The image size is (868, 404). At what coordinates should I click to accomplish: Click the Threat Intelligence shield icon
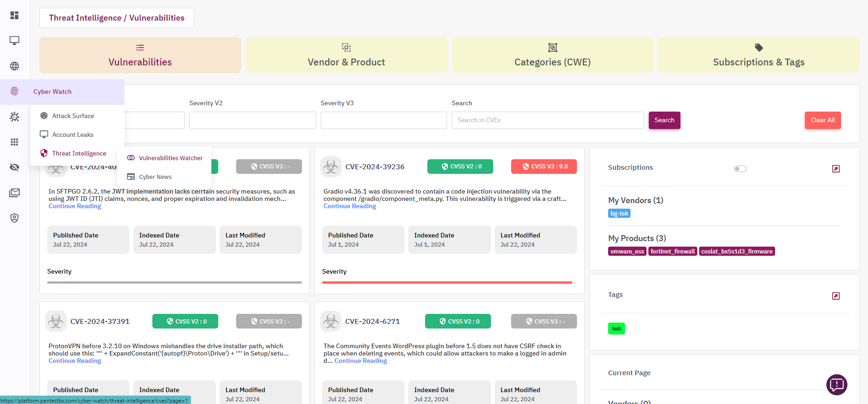click(x=44, y=153)
